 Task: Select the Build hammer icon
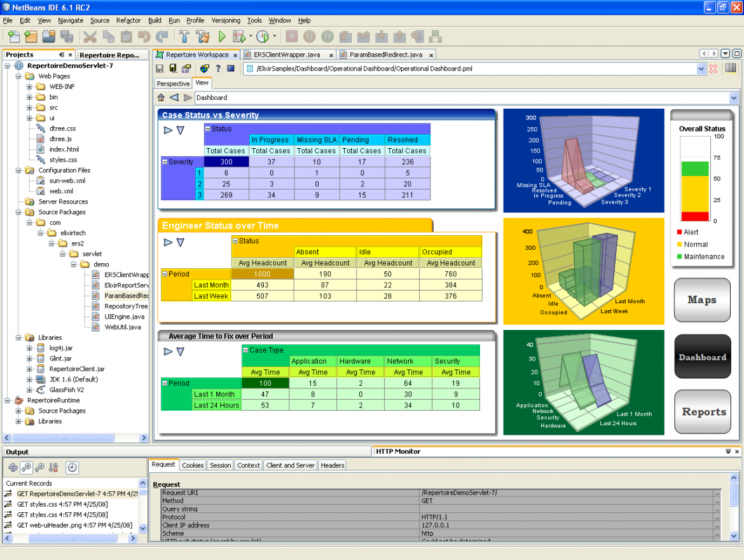pos(185,37)
